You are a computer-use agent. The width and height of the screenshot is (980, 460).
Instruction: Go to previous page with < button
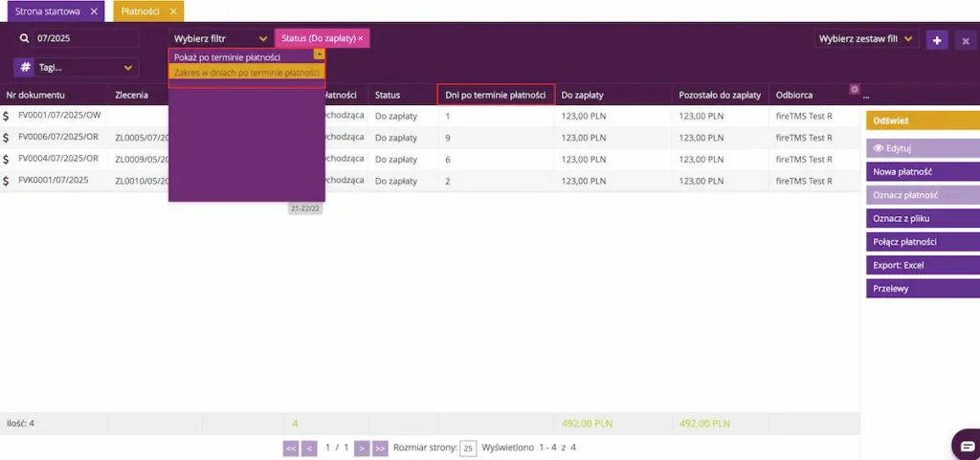pos(309,448)
